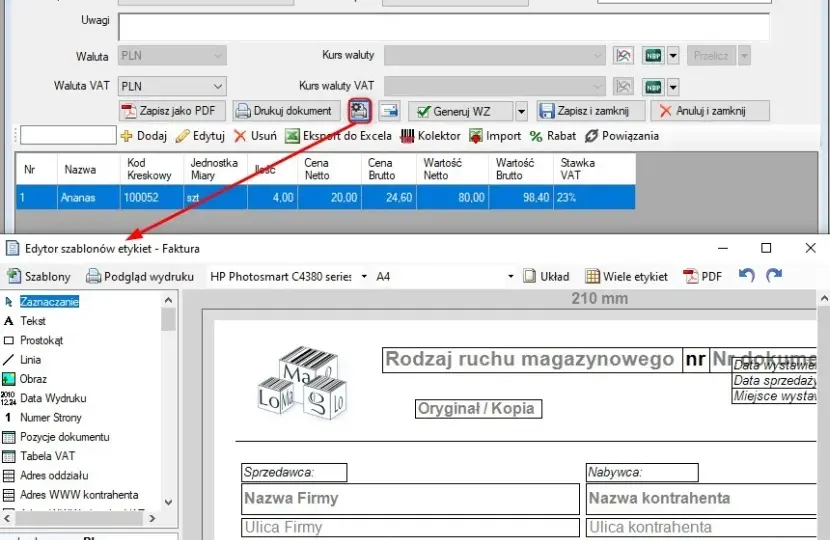Open the dropdown arrow next to Generuj WZ
830x540 pixels.
tap(521, 111)
